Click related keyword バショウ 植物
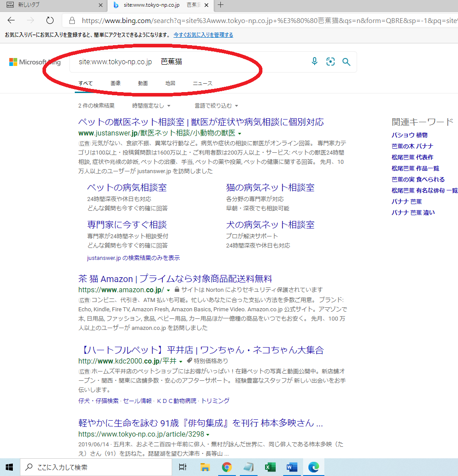Image resolution: width=458 pixels, height=476 pixels. click(409, 135)
